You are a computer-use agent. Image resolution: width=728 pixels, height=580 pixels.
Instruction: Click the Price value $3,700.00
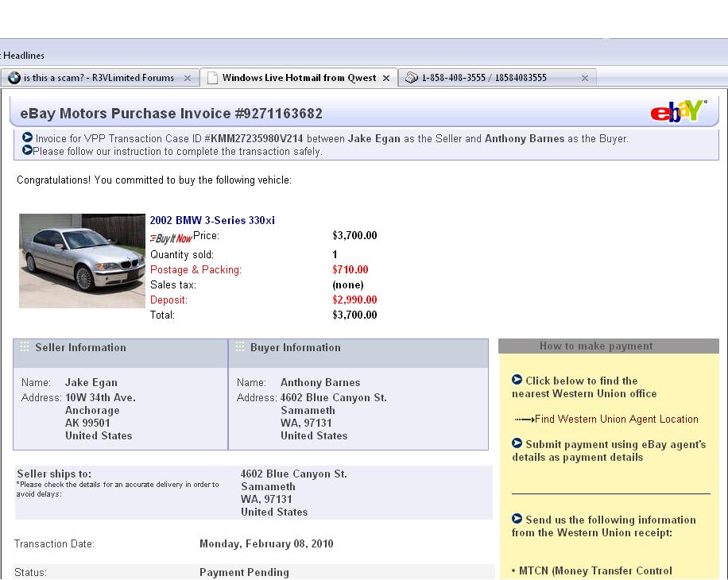click(354, 235)
